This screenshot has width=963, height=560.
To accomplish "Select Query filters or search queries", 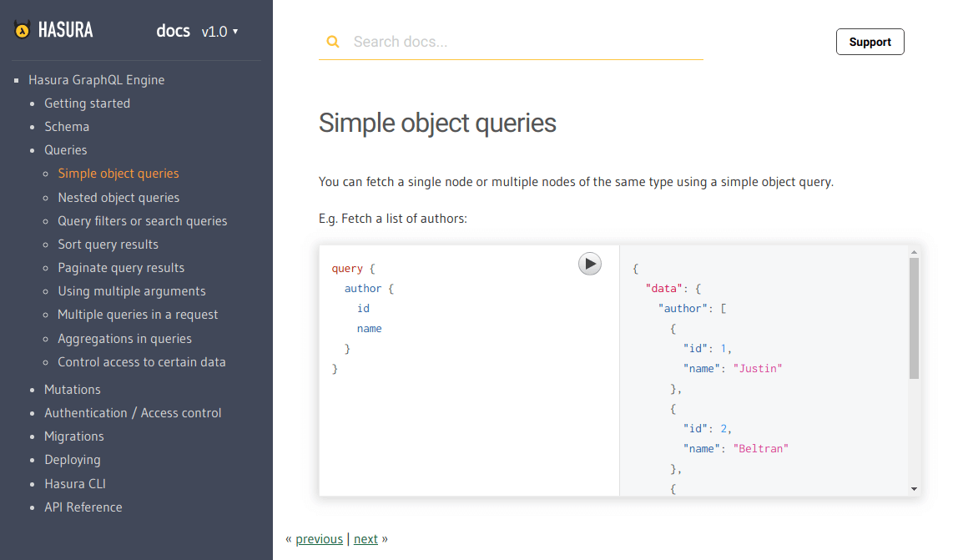I will (142, 221).
